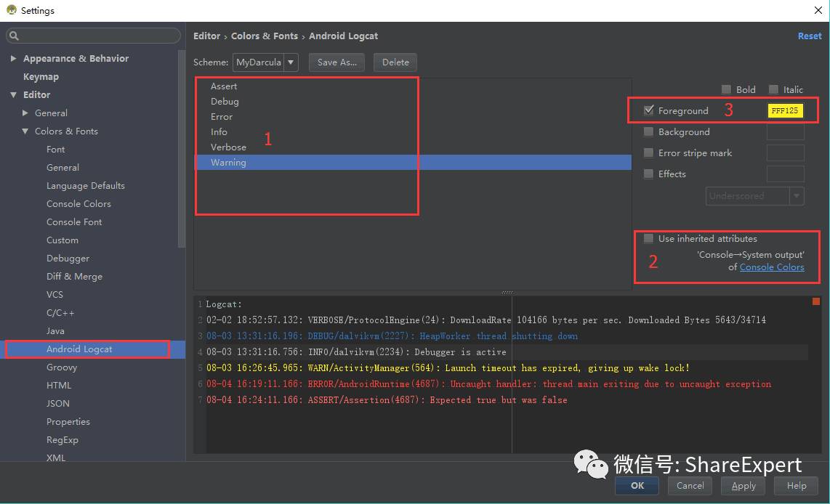
Task: Open Font under Colors & Fonts
Action: [x=55, y=149]
